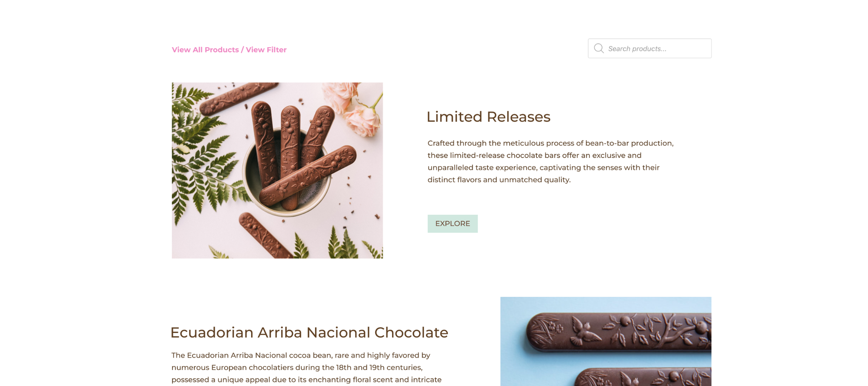Click the Ecuadorian cocoa bean description paragraph
Image resolution: width=868 pixels, height=386 pixels.
pyautogui.click(x=307, y=367)
